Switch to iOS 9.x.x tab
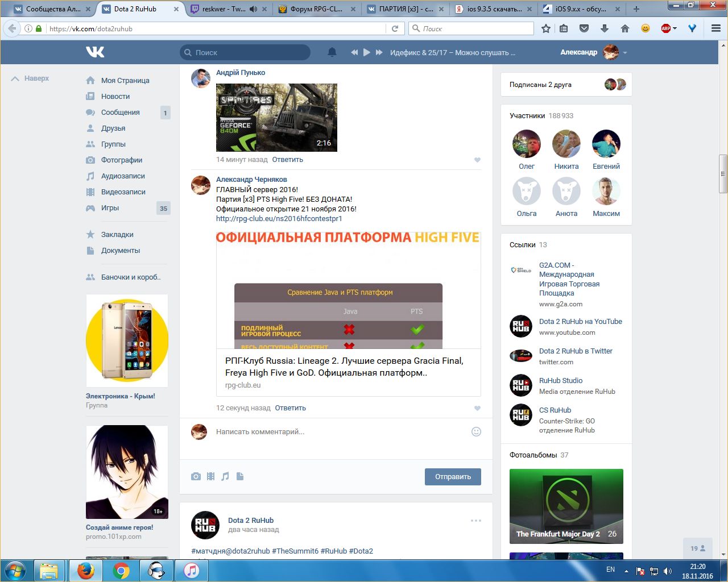 pos(580,9)
